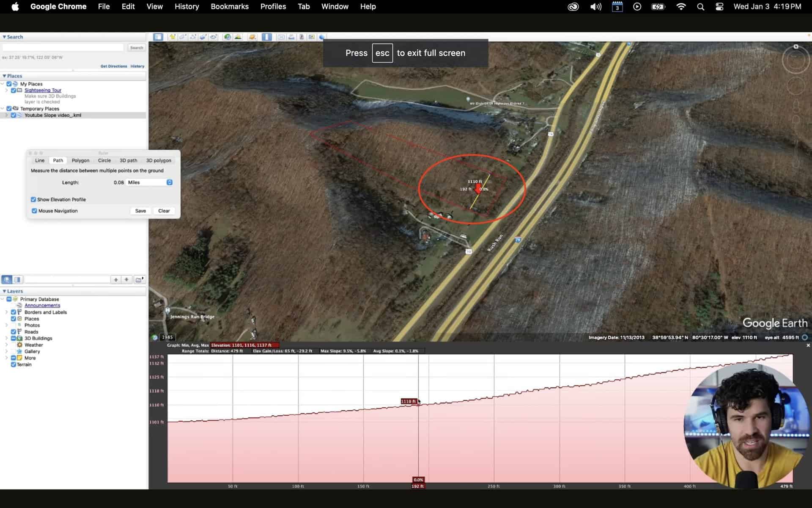
Task: Click the Ruler tool icon in toolbar
Action: 267,37
